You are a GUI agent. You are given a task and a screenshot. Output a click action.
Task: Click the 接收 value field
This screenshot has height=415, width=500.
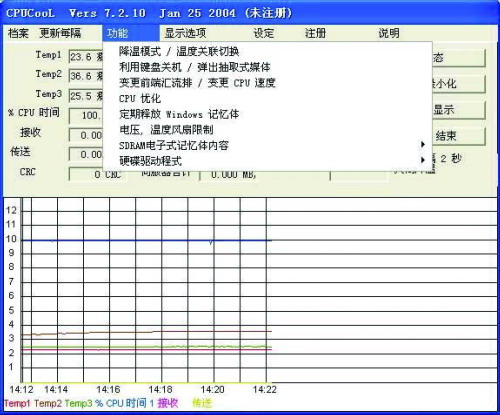(86, 135)
